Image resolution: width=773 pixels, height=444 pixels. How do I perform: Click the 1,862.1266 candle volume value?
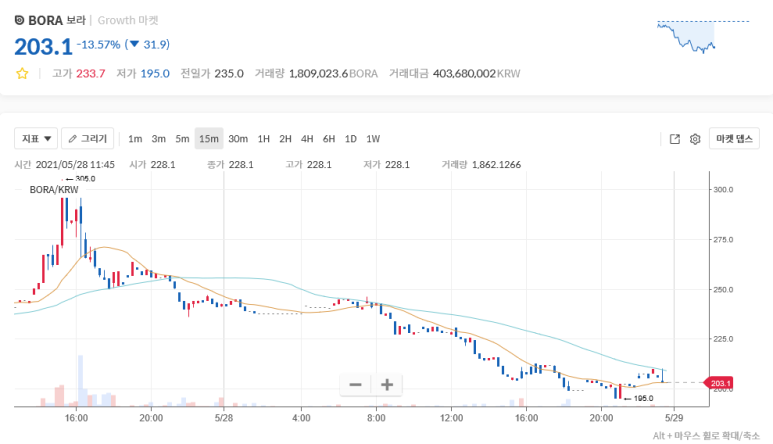point(496,165)
